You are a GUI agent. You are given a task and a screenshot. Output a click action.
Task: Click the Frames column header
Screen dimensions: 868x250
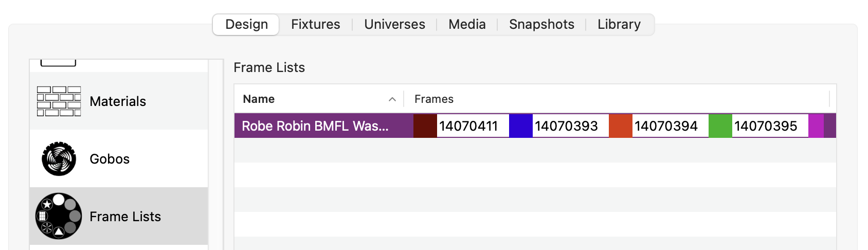tap(434, 99)
